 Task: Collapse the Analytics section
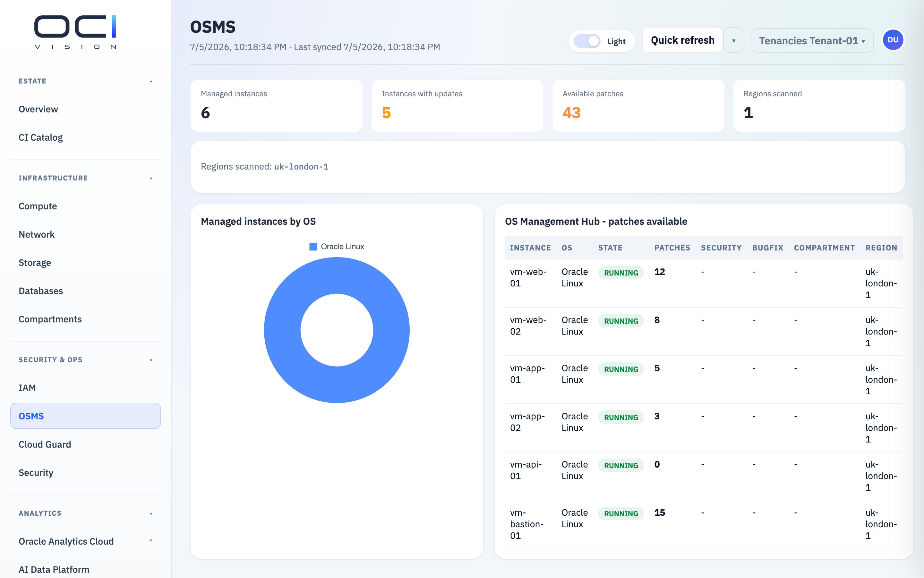[x=86, y=513]
